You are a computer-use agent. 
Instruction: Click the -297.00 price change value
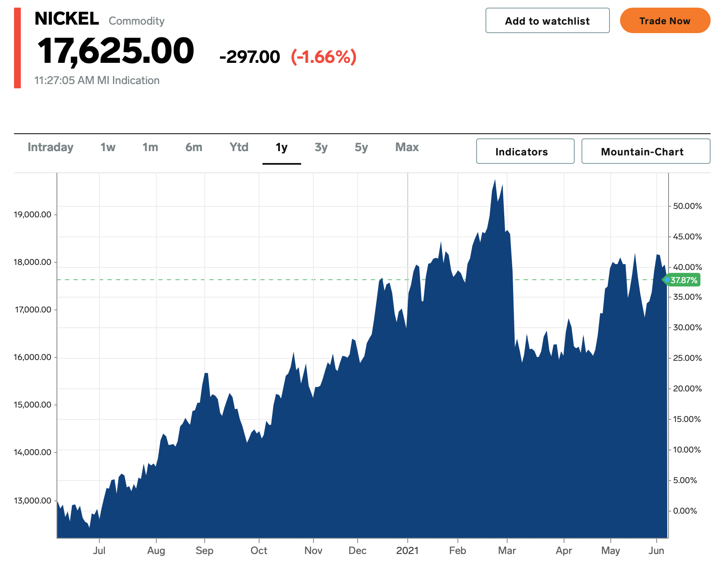tap(250, 57)
